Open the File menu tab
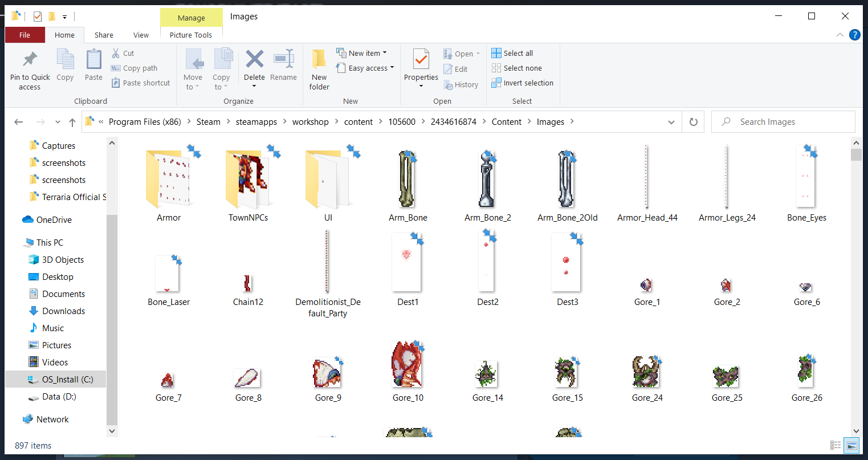Image resolution: width=868 pixels, height=460 pixels. point(25,35)
